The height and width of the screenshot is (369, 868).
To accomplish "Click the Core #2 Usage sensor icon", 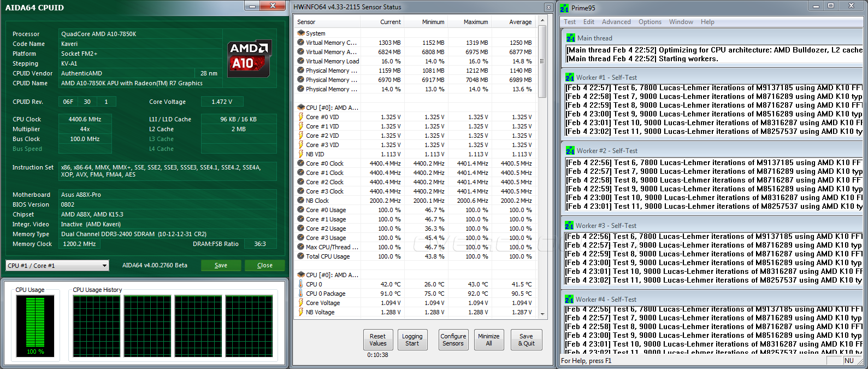I will tap(300, 229).
